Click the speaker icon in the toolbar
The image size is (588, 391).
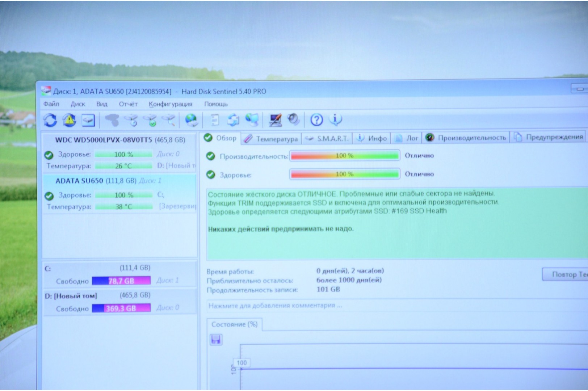(x=294, y=119)
